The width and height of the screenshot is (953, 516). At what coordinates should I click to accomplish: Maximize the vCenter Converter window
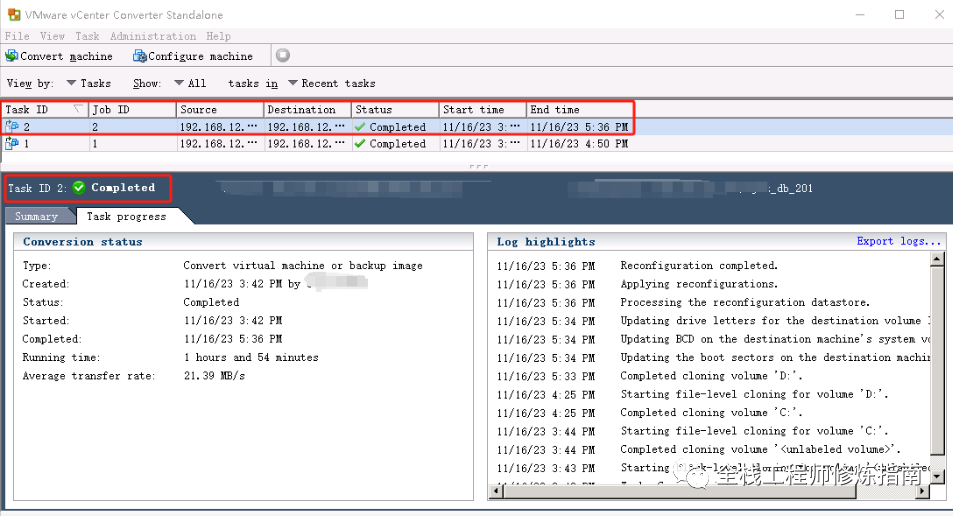900,15
